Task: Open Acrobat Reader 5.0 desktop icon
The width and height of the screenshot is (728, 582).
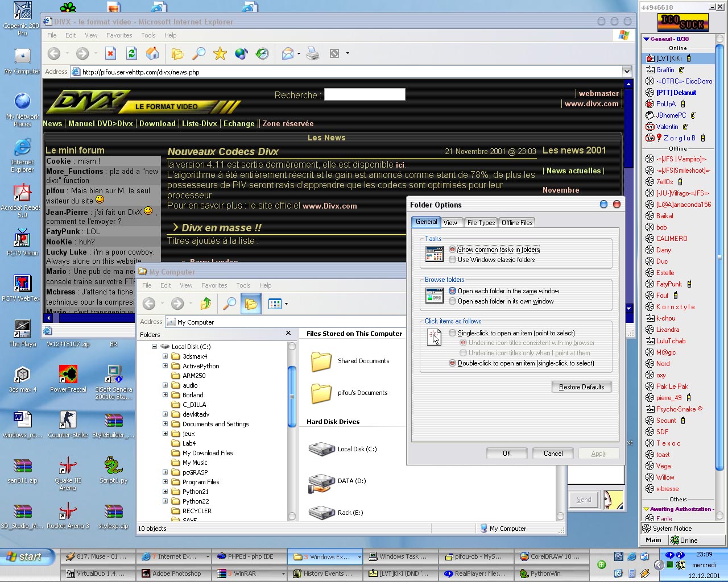Action: tap(22, 193)
